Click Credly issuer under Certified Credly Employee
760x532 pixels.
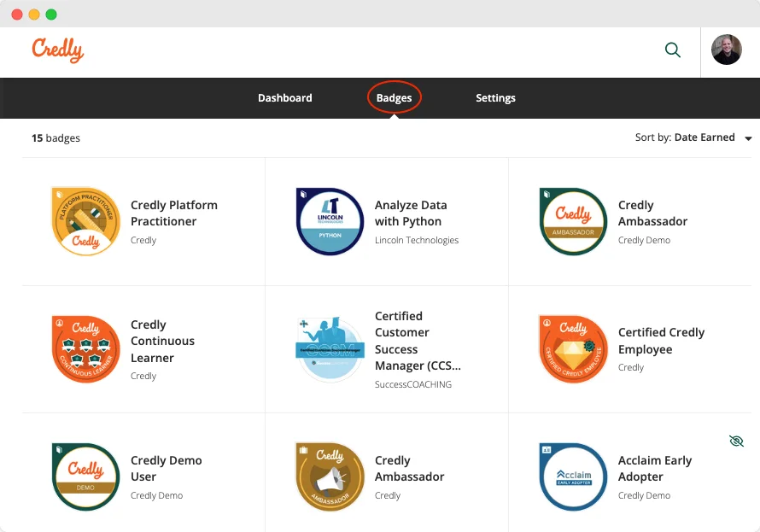[631, 368]
